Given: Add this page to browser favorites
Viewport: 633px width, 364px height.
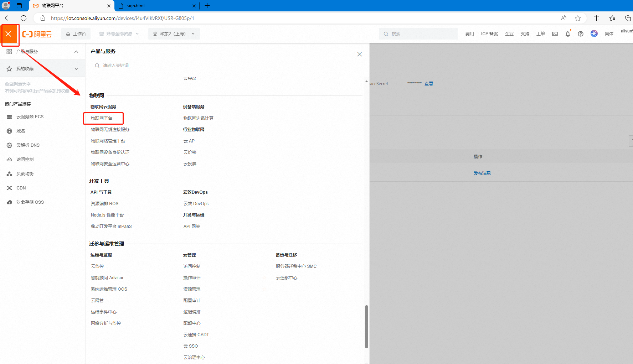Looking at the screenshot, I should [x=578, y=18].
